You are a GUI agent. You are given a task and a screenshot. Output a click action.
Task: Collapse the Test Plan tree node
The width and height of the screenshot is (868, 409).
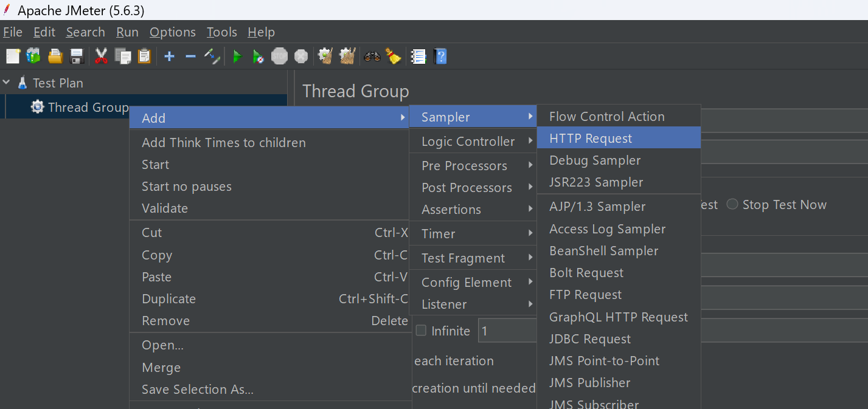tap(7, 82)
